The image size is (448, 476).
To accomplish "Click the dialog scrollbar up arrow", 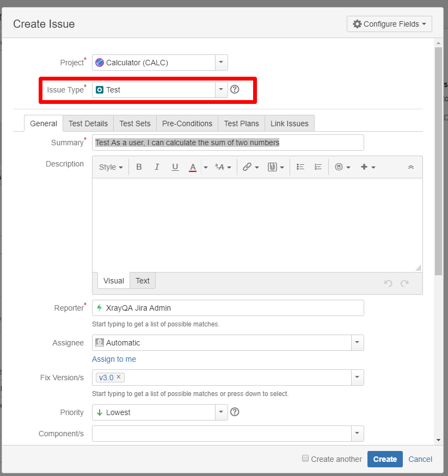I will click(438, 43).
